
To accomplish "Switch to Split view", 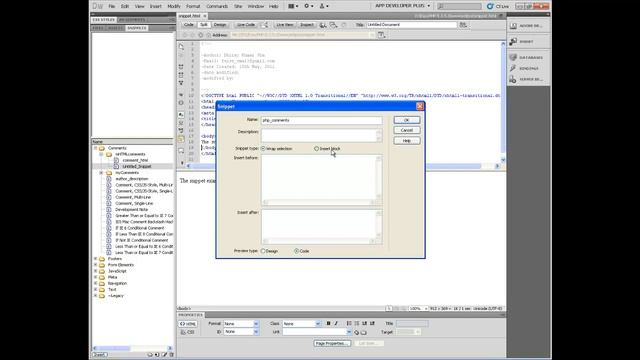I will [204, 25].
